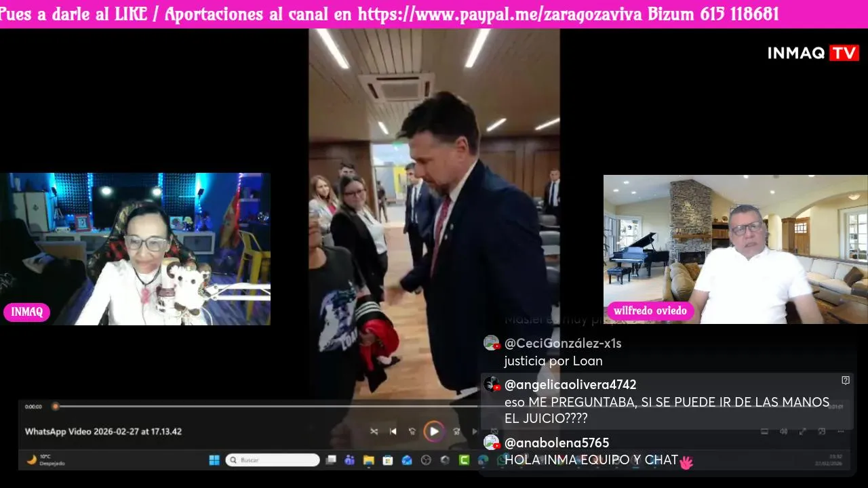868x488 pixels.
Task: Click the title 'WhatsApp Video 2026-02-27 at 17.13.42'
Action: click(x=103, y=431)
